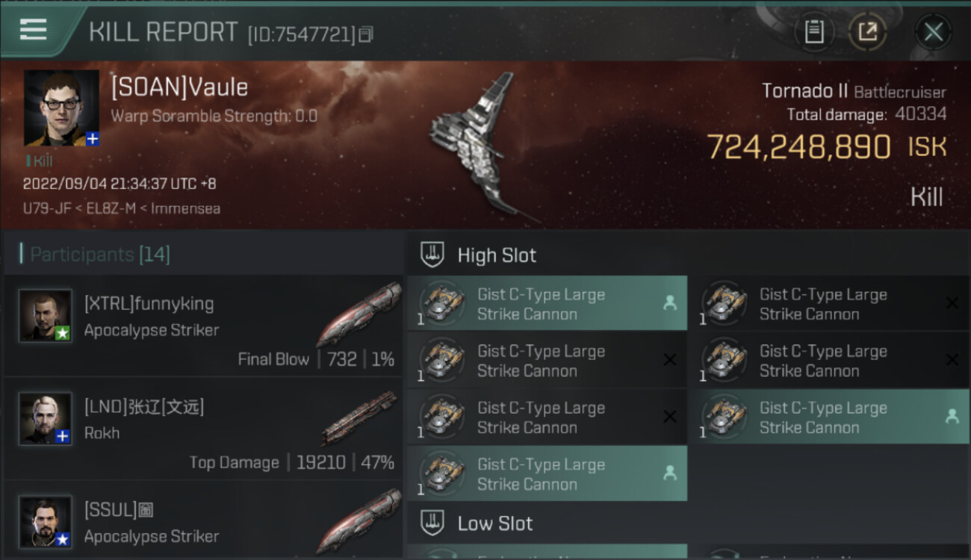Click the Participants [14] header
Image resolution: width=971 pixels, height=560 pixels.
tap(100, 255)
